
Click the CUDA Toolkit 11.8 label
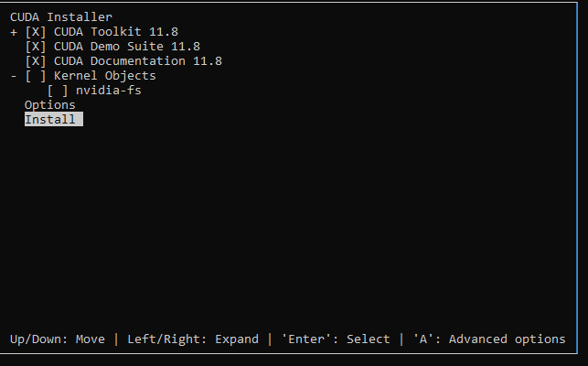[x=116, y=32]
